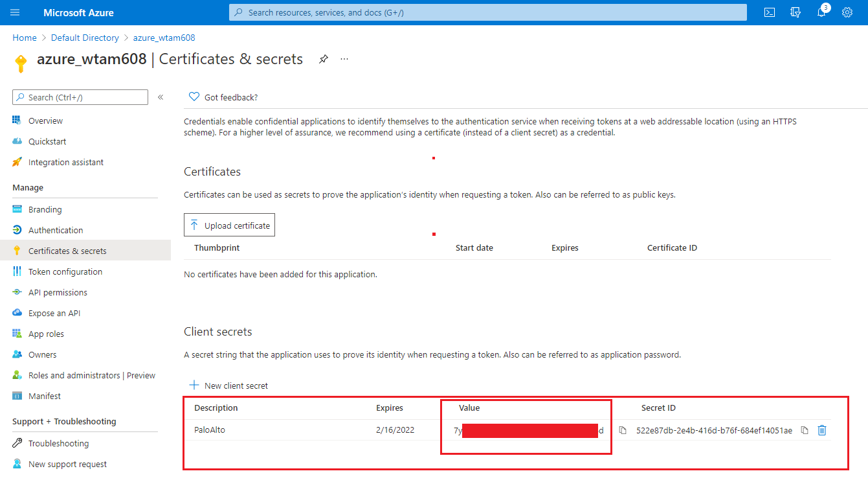
Task: Navigate to Default Directory breadcrumb
Action: (x=85, y=38)
